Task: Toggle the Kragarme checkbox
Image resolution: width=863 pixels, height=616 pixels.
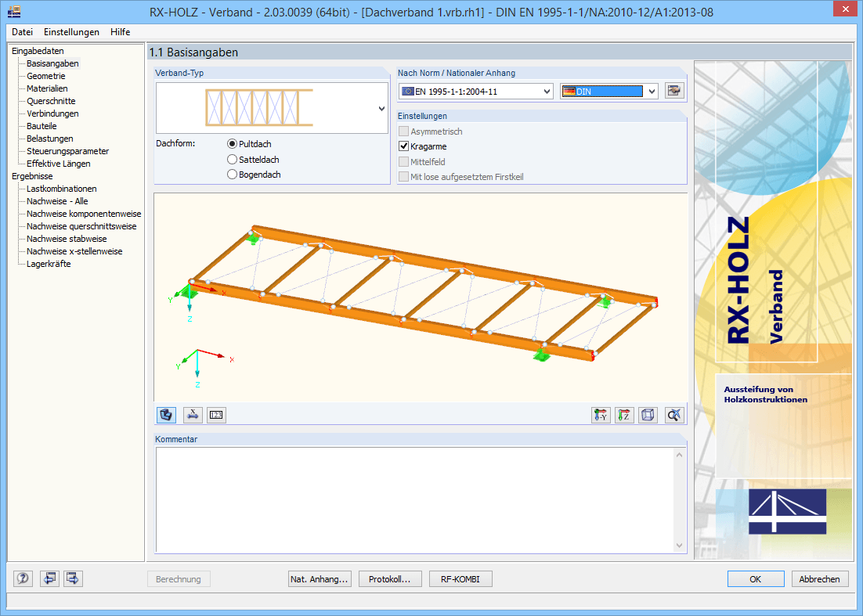Action: [x=403, y=146]
